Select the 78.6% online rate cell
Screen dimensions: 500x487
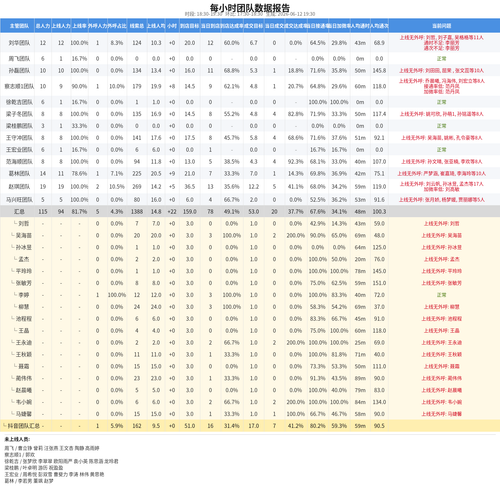pyautogui.click(x=79, y=174)
